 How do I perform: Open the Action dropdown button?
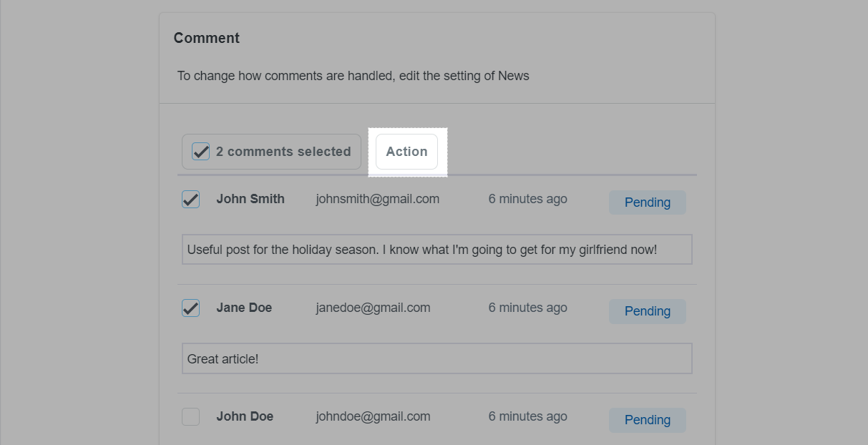click(406, 152)
